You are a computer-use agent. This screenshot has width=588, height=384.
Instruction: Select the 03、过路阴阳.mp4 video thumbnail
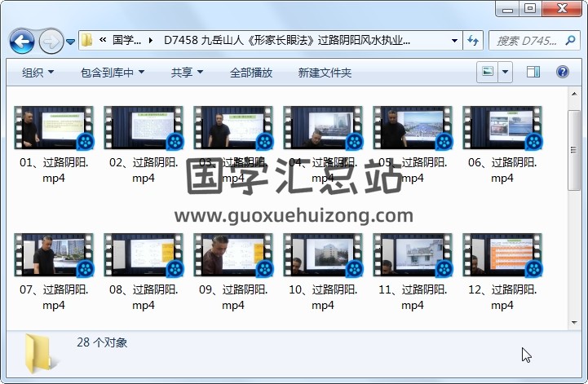[233, 127]
